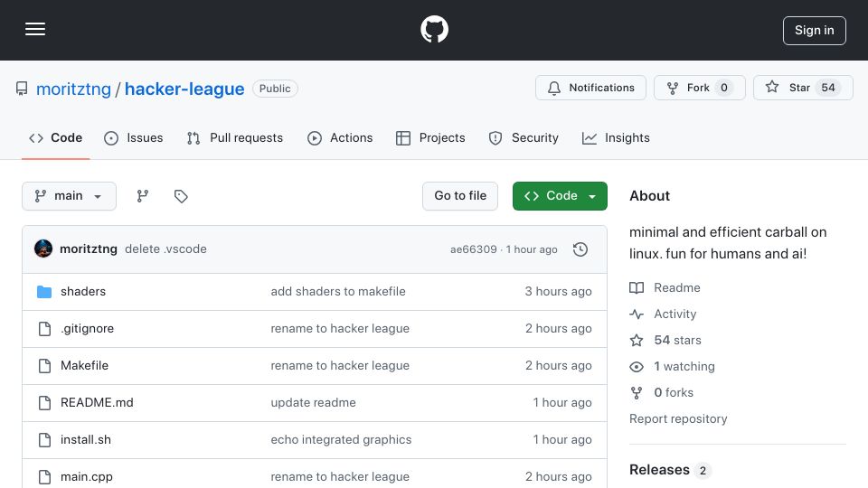Image resolution: width=868 pixels, height=488 pixels.
Task: Open the main.cpp file
Action: point(87,477)
